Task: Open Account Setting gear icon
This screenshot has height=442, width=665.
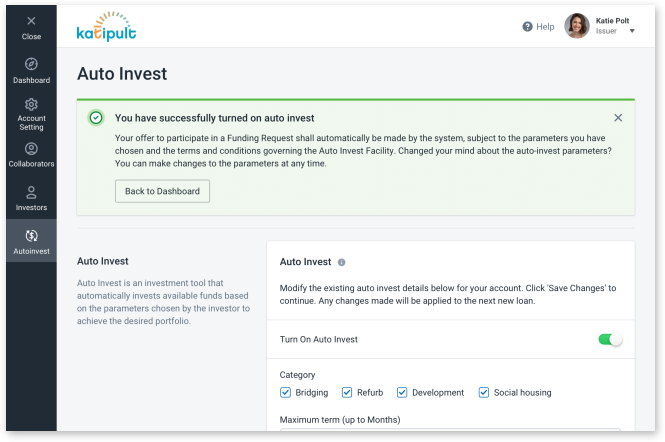Action: tap(31, 104)
